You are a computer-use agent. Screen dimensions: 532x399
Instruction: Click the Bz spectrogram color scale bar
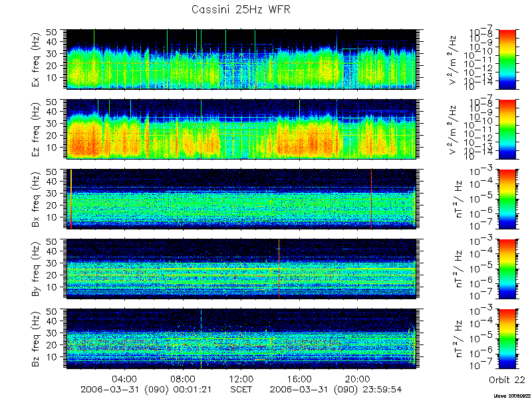(507, 339)
